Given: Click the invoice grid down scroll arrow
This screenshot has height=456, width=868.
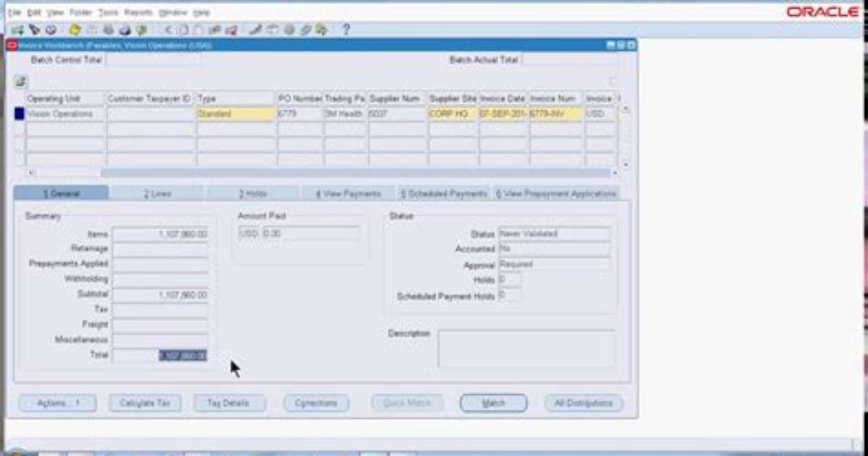Looking at the screenshot, I should click(x=626, y=164).
